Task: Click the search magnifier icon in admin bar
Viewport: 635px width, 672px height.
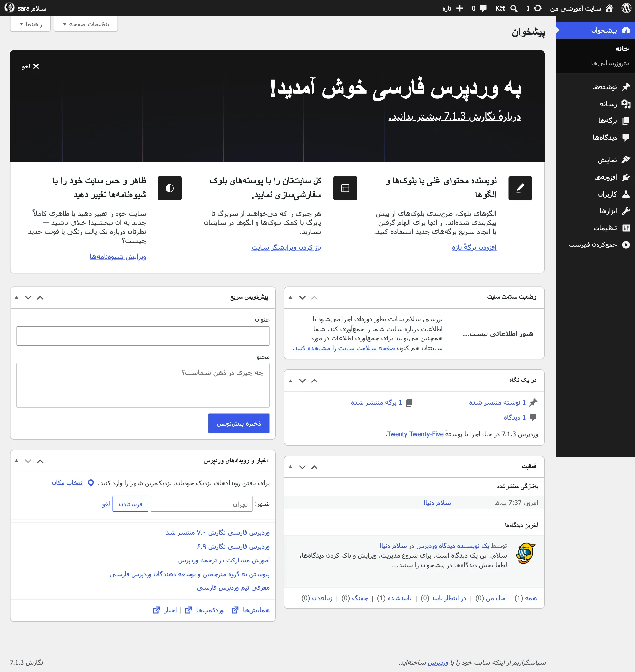Action: click(514, 9)
